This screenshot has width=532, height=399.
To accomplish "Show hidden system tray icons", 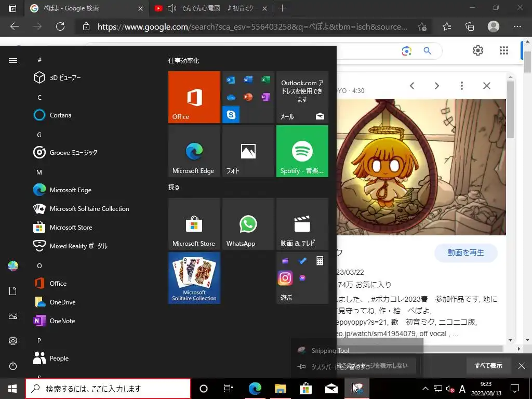I will point(425,389).
